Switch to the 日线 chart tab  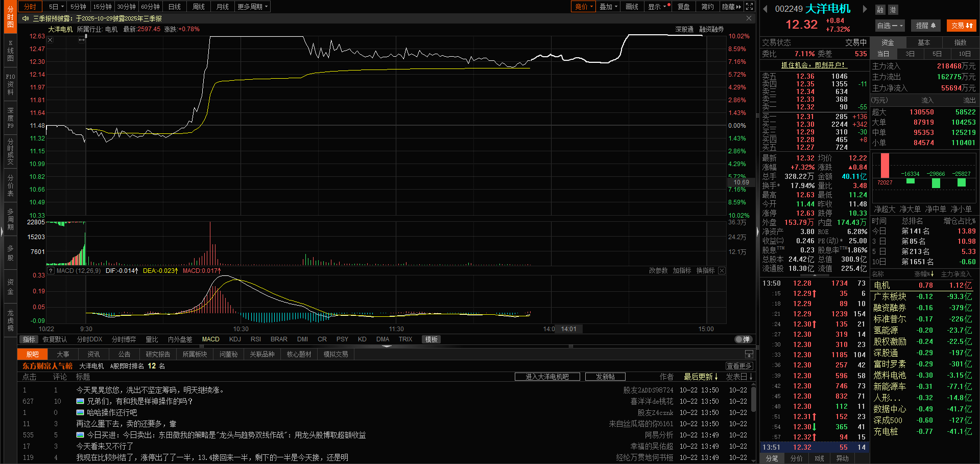tap(175, 7)
